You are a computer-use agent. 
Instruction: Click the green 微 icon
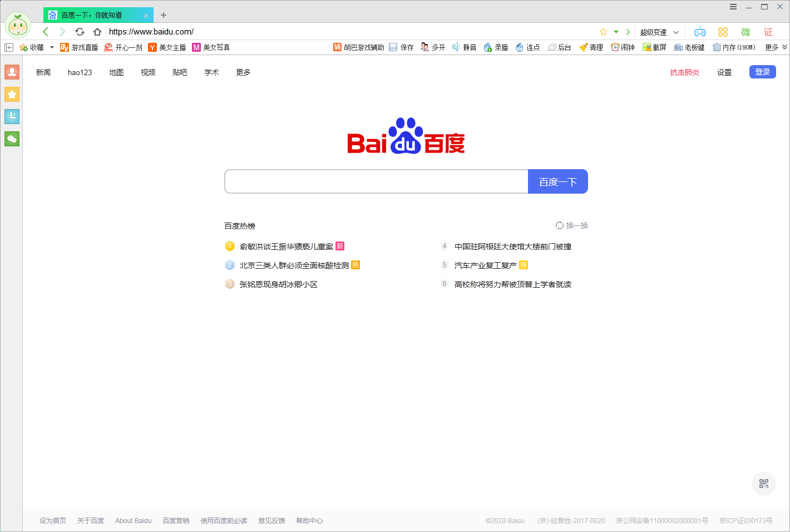pos(745,32)
